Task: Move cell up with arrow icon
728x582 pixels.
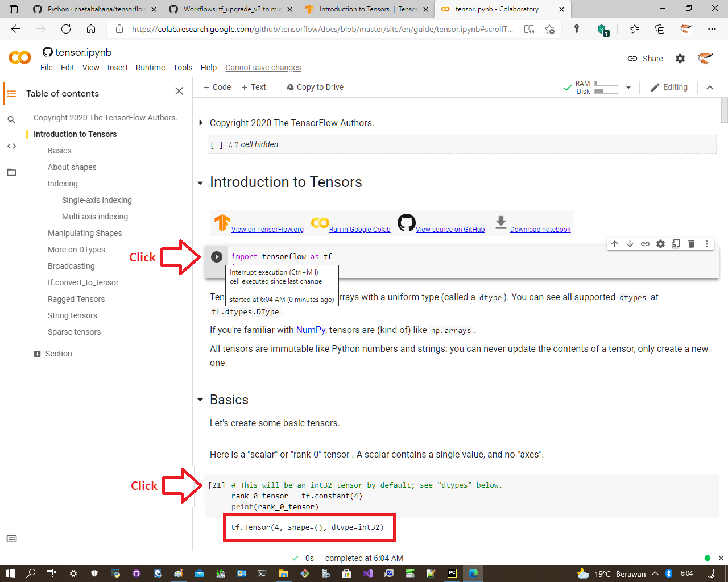Action: click(x=615, y=244)
